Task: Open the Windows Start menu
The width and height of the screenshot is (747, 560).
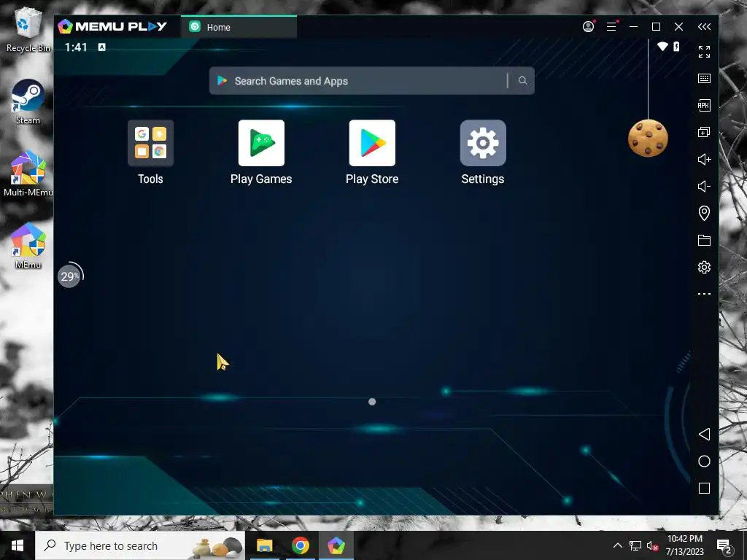Action: (x=18, y=545)
